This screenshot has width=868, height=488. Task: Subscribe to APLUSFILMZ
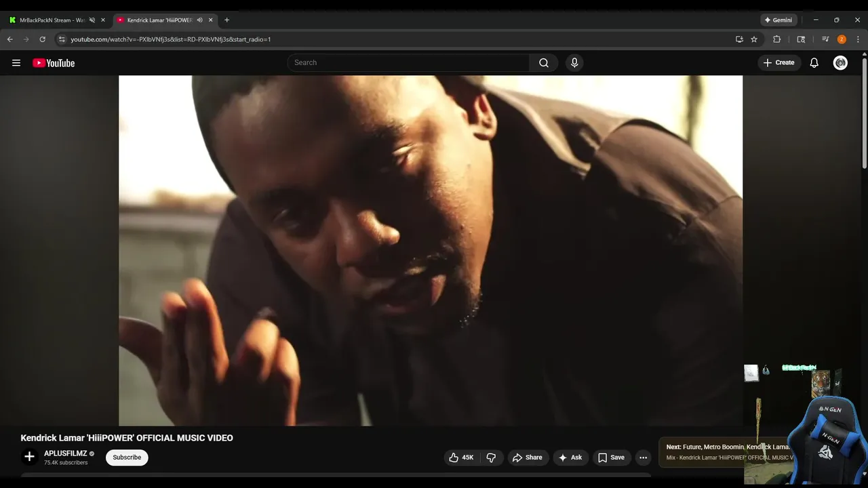127,457
